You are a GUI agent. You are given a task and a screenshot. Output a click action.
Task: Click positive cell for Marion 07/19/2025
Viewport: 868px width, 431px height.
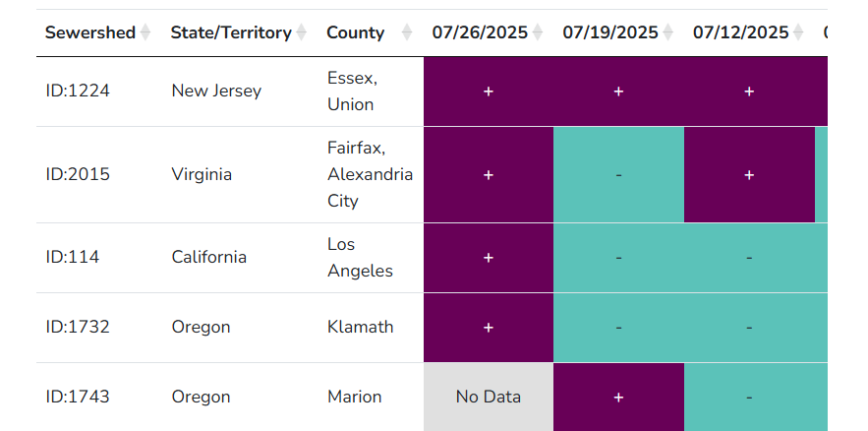click(619, 397)
